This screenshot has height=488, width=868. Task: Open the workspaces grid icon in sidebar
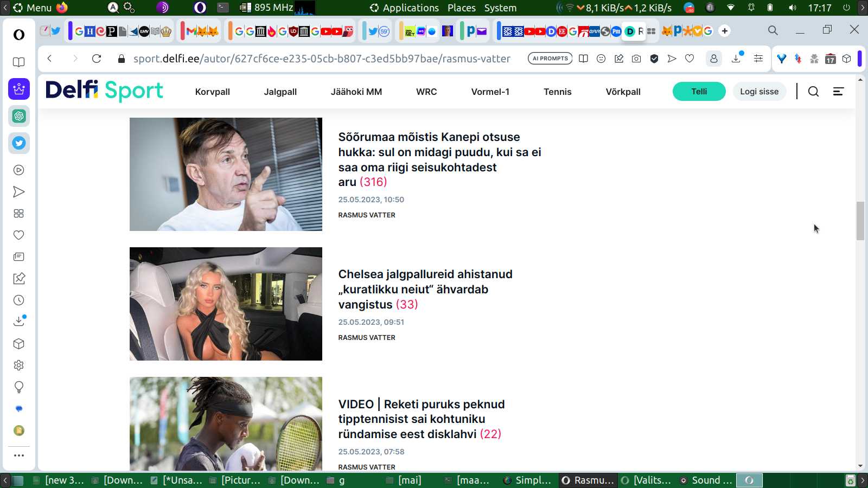pos(19,214)
